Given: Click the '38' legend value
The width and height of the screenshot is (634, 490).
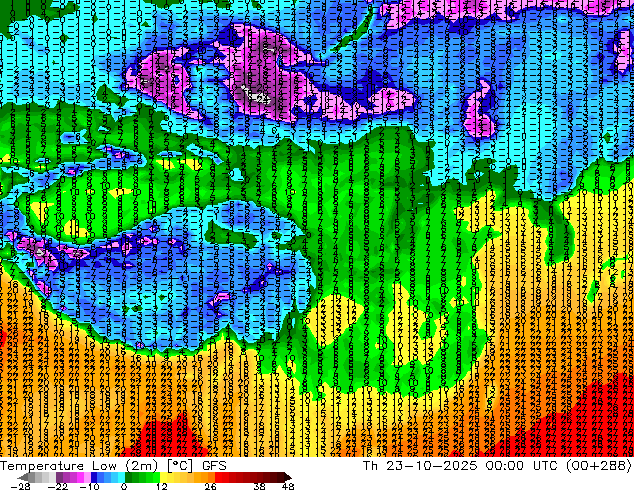Looking at the screenshot, I should (260, 486).
